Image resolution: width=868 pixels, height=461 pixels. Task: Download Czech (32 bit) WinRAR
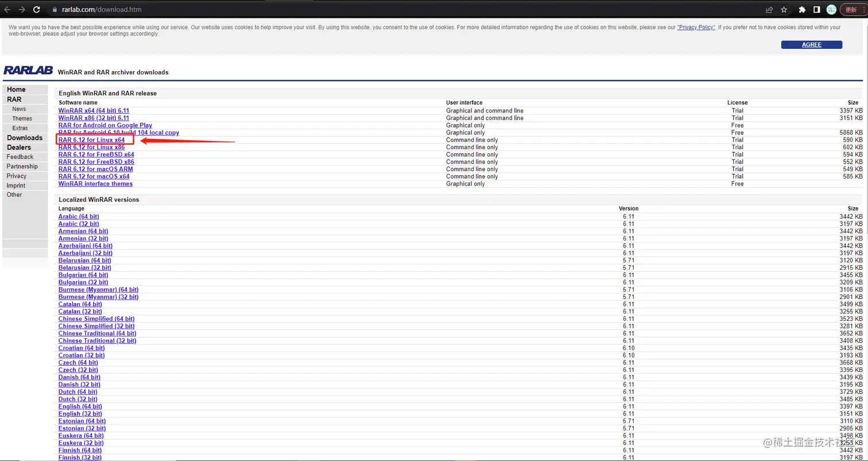78,370
